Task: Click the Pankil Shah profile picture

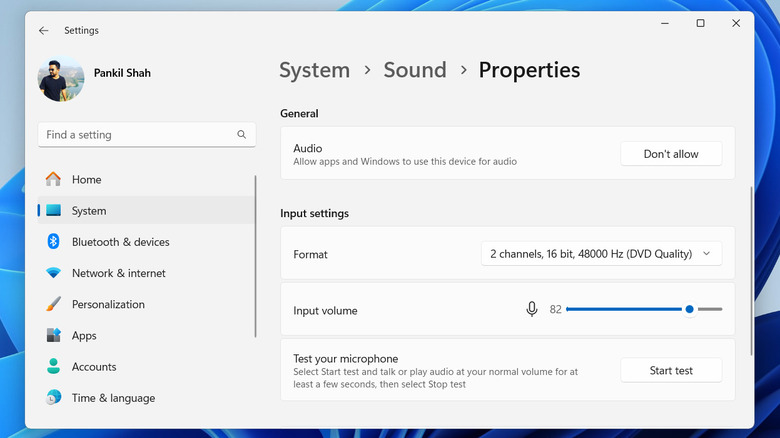Action: 61,80
